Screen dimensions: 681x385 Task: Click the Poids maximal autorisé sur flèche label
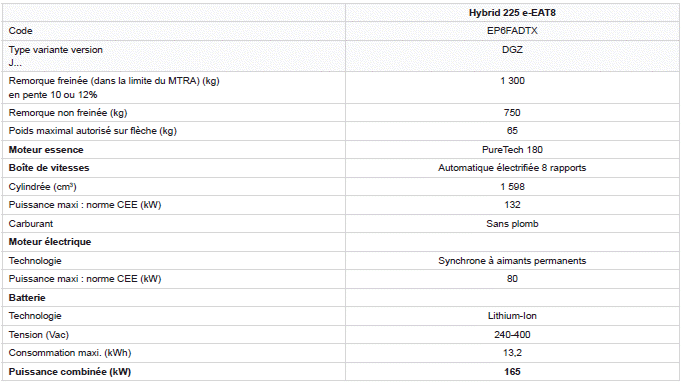coord(93,131)
